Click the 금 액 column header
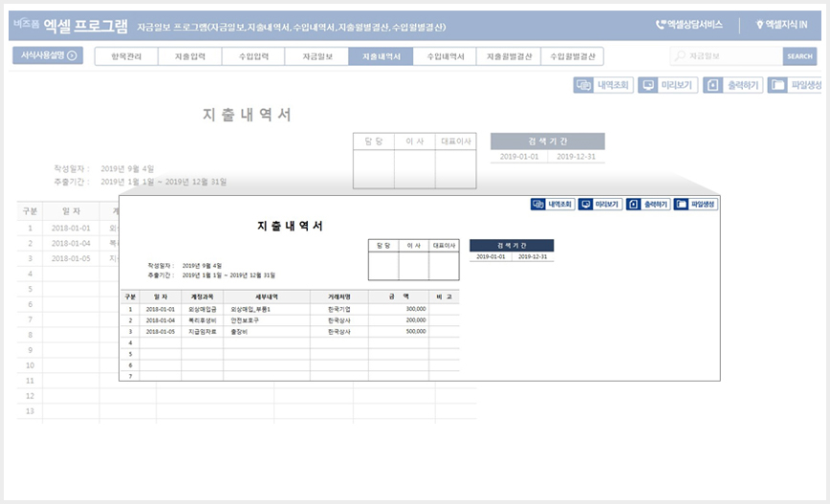 (399, 297)
